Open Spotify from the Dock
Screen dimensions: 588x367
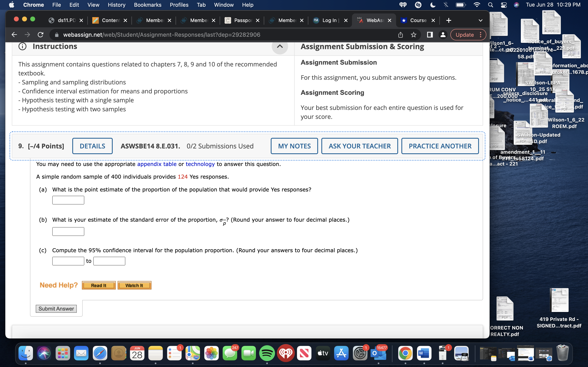[267, 353]
